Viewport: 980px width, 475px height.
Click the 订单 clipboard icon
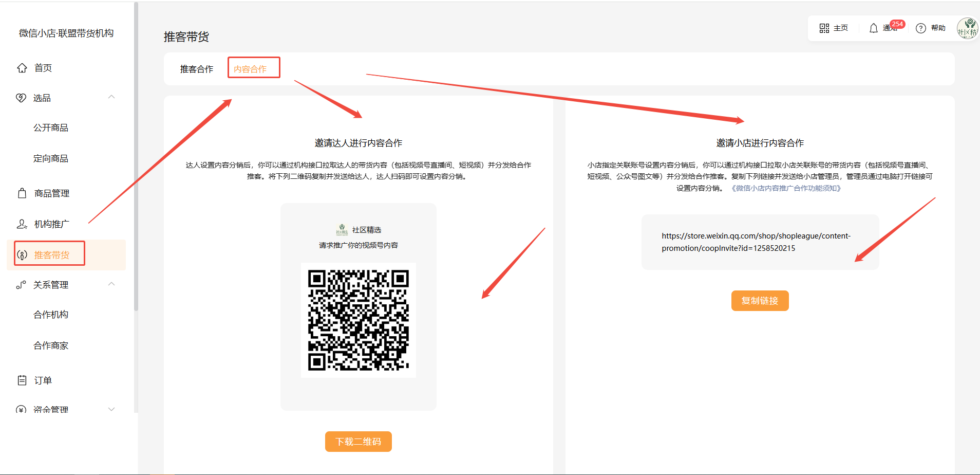[x=22, y=380]
